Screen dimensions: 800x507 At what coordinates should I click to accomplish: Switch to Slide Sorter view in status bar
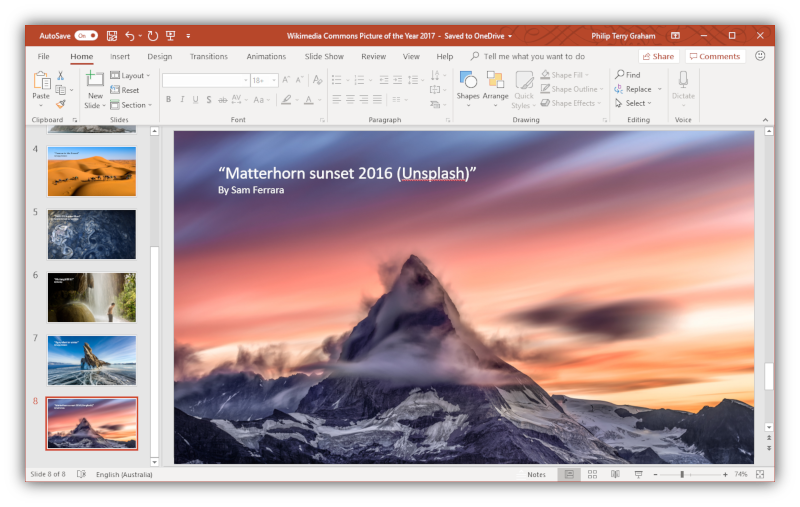click(592, 474)
